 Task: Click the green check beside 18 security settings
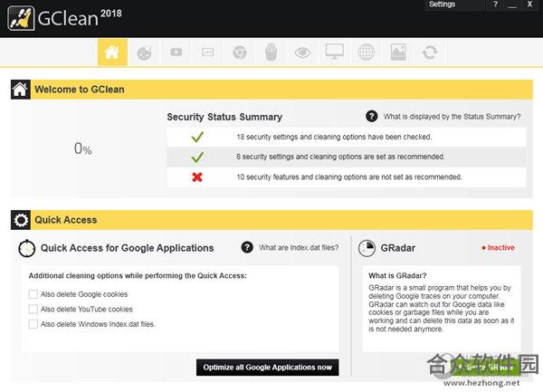(x=197, y=137)
